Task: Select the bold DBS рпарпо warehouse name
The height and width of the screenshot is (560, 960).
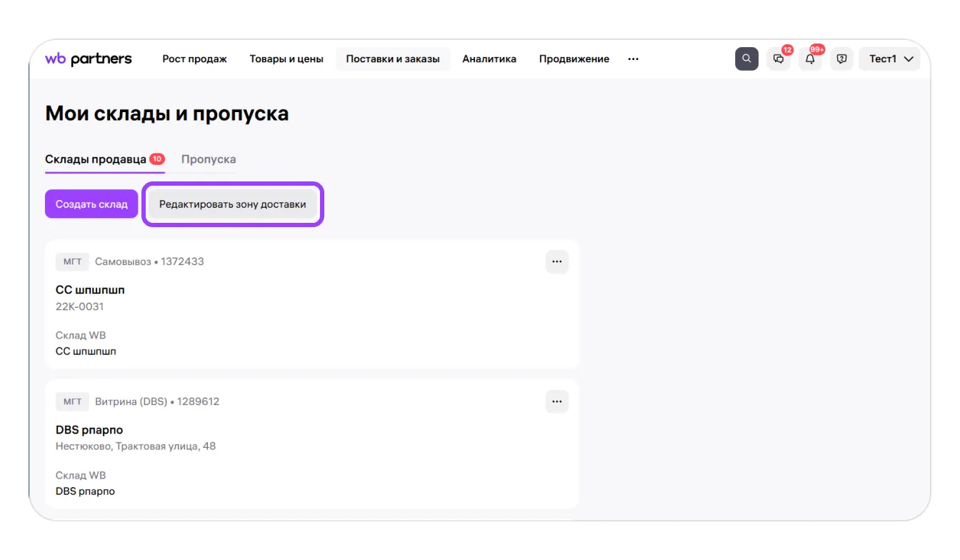Action: tap(89, 430)
